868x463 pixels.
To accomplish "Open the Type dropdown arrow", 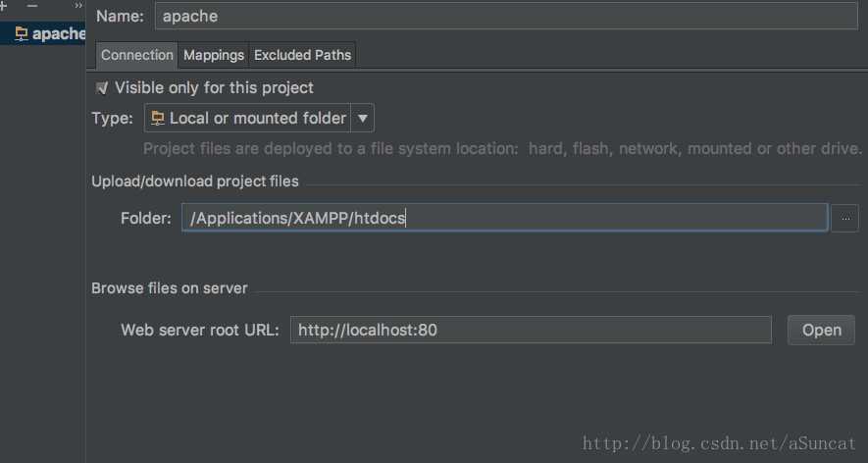I will 362,119.
